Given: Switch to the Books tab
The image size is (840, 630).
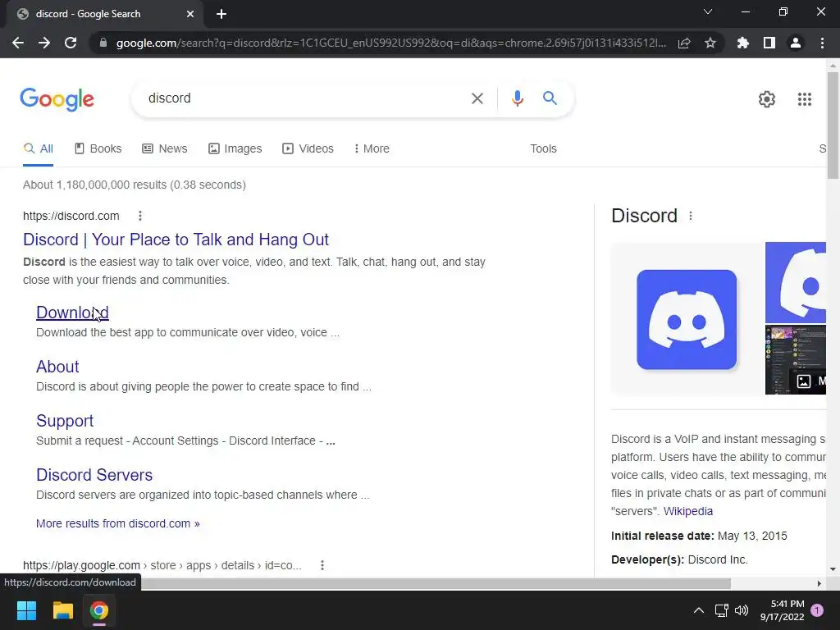Looking at the screenshot, I should (x=98, y=149).
